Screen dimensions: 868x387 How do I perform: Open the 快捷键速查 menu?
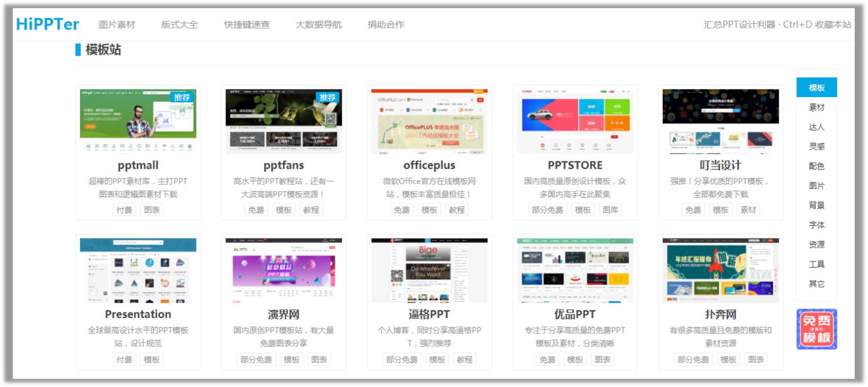(x=247, y=25)
